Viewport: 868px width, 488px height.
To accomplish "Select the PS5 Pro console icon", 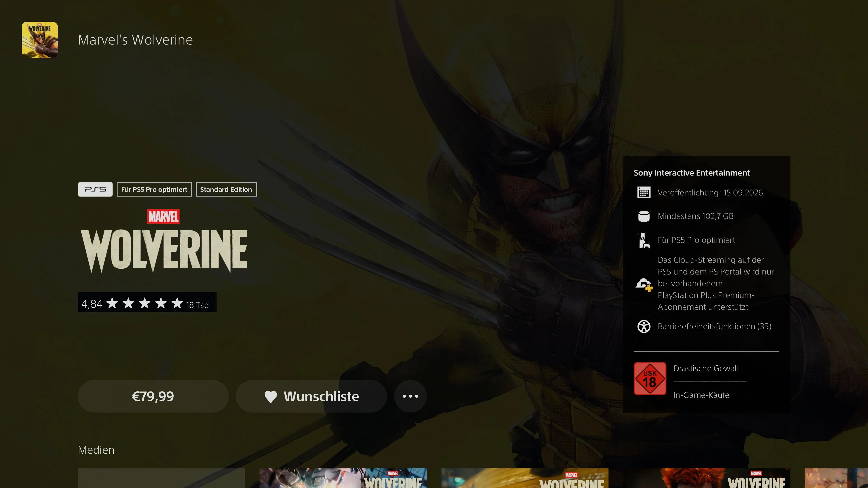I will click(644, 240).
